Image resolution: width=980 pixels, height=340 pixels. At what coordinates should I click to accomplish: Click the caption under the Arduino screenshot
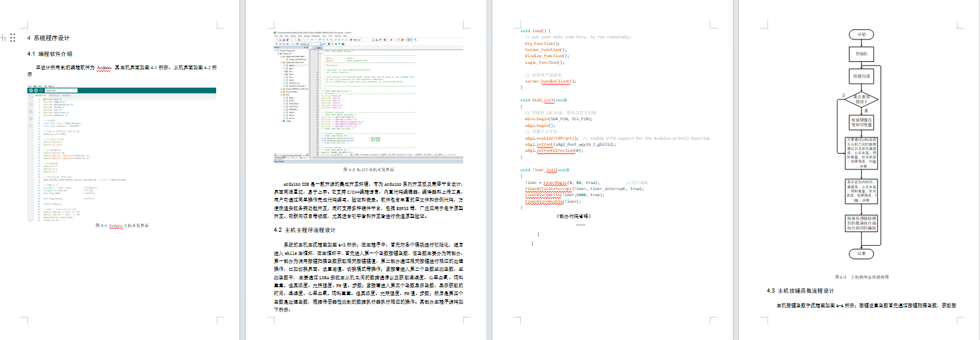[x=121, y=226]
